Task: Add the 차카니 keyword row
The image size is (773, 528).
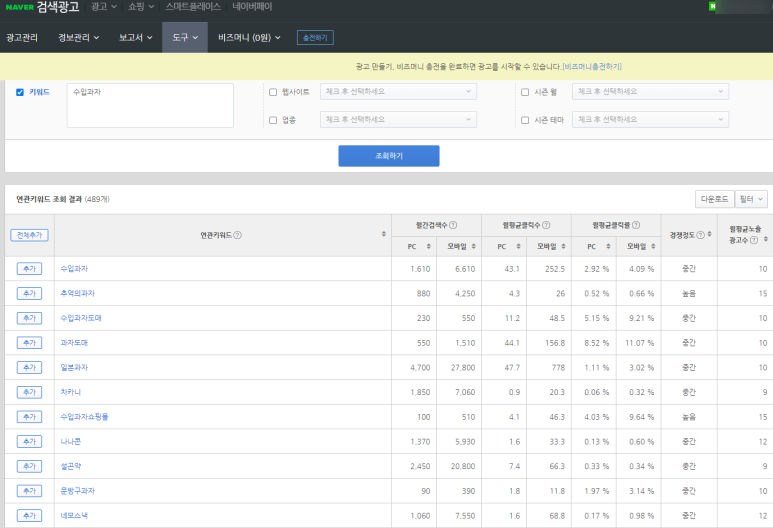Action: 30,392
